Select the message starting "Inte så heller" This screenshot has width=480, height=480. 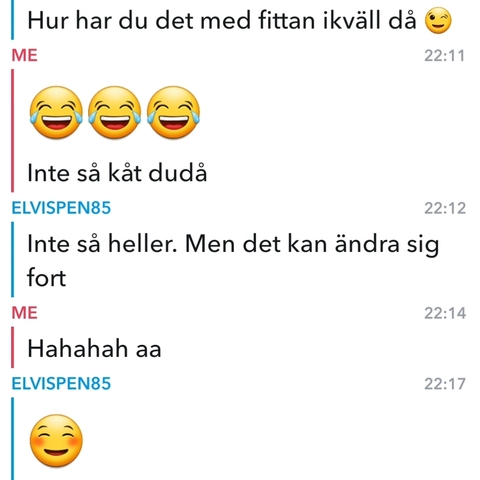[x=233, y=260]
